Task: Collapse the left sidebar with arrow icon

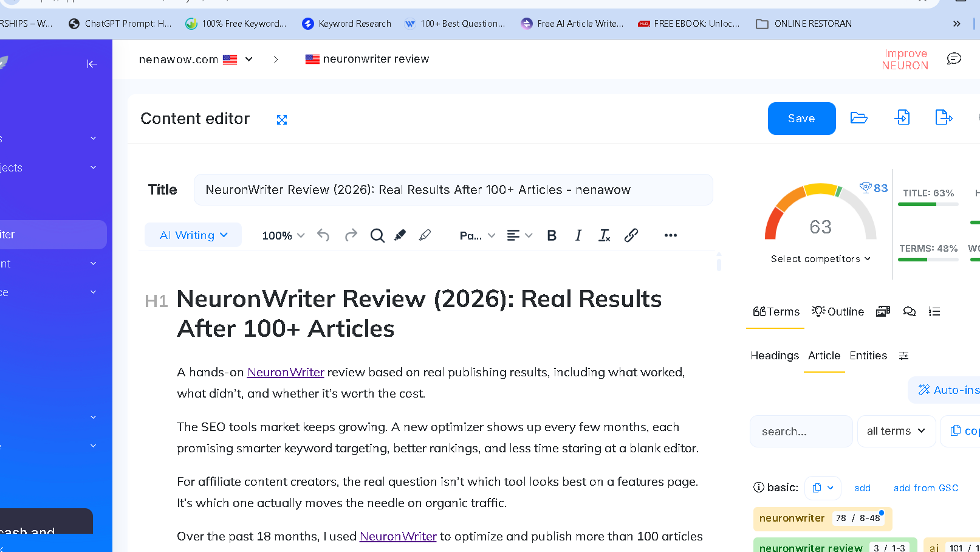Action: click(x=92, y=64)
